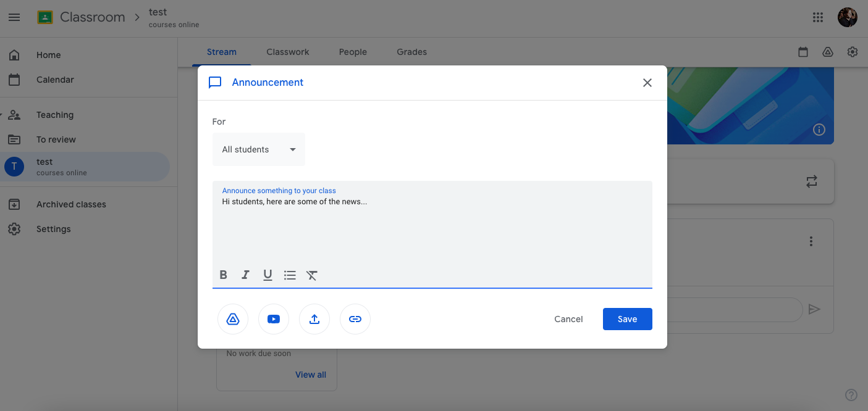Click the Teaching label in sidebar
The height and width of the screenshot is (411, 868).
tap(55, 115)
